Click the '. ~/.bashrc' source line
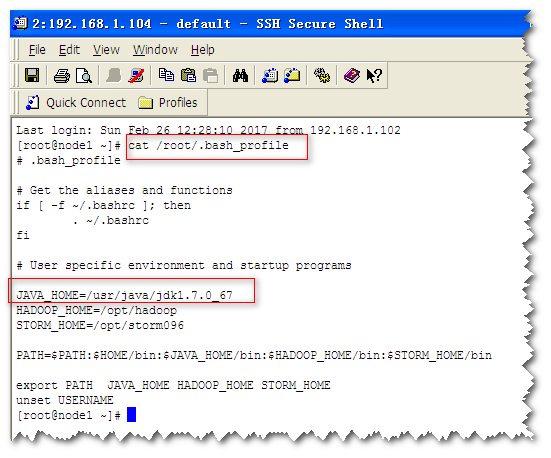Viewport: 551px width, 458px height. pos(111,220)
